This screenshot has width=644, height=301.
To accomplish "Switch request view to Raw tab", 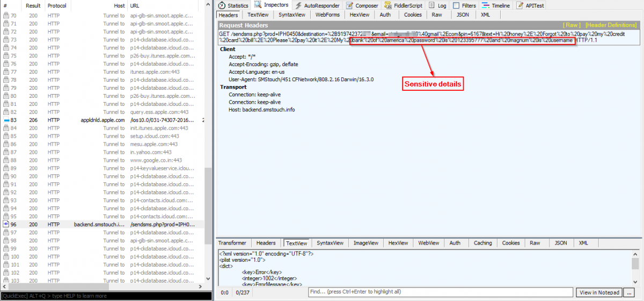I will coord(437,15).
